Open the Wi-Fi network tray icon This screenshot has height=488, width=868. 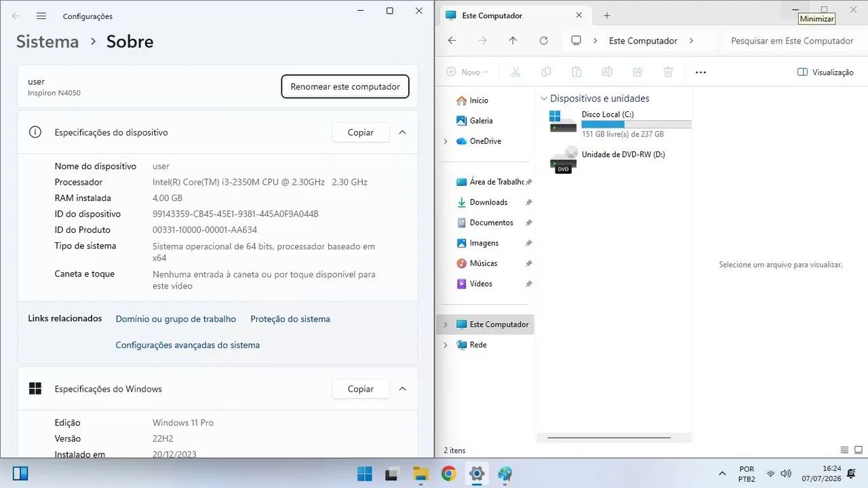pyautogui.click(x=770, y=474)
